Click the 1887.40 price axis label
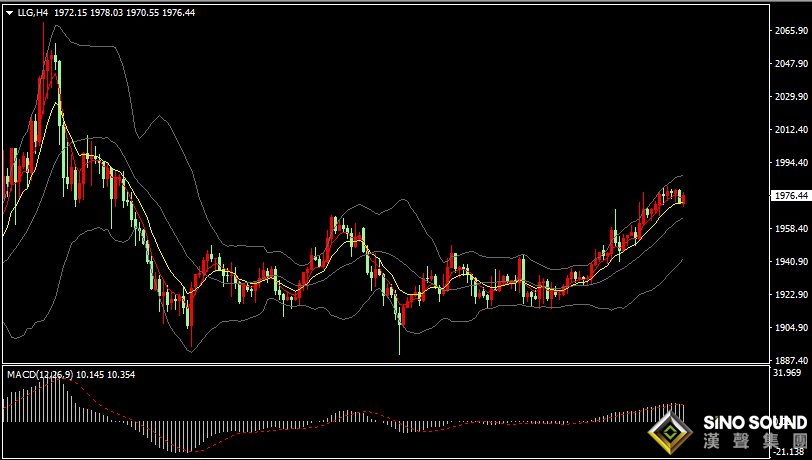812x460 pixels. pos(791,360)
